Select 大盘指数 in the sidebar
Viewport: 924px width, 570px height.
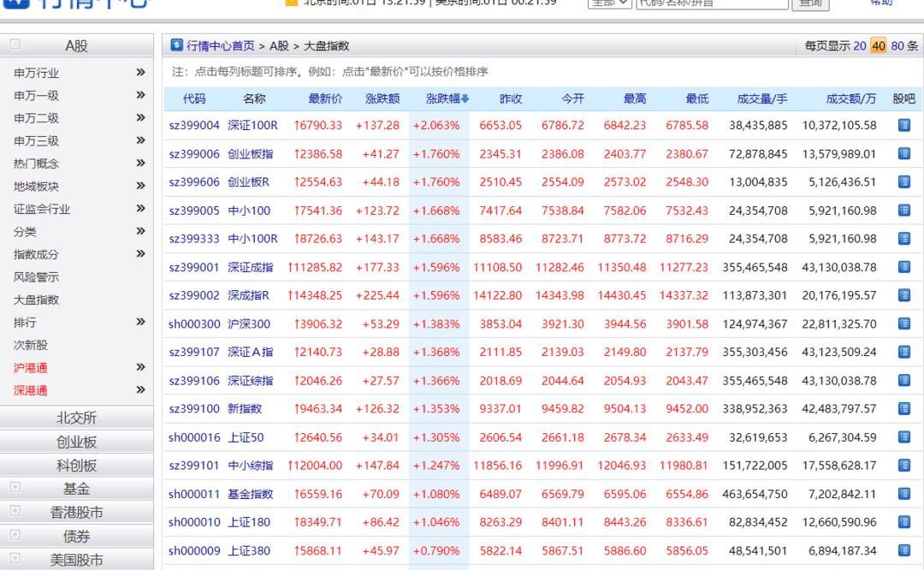pos(36,300)
